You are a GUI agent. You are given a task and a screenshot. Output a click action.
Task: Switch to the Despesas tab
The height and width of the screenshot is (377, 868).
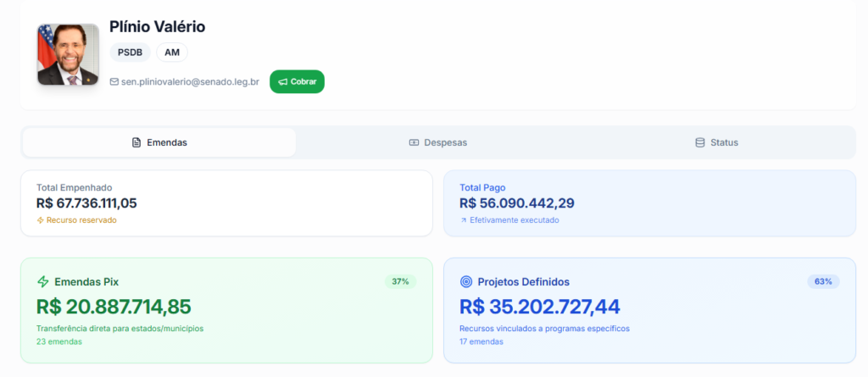click(x=438, y=142)
